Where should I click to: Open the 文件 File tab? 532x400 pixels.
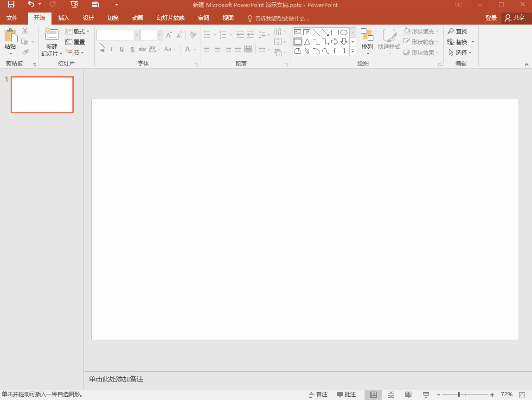coord(12,18)
